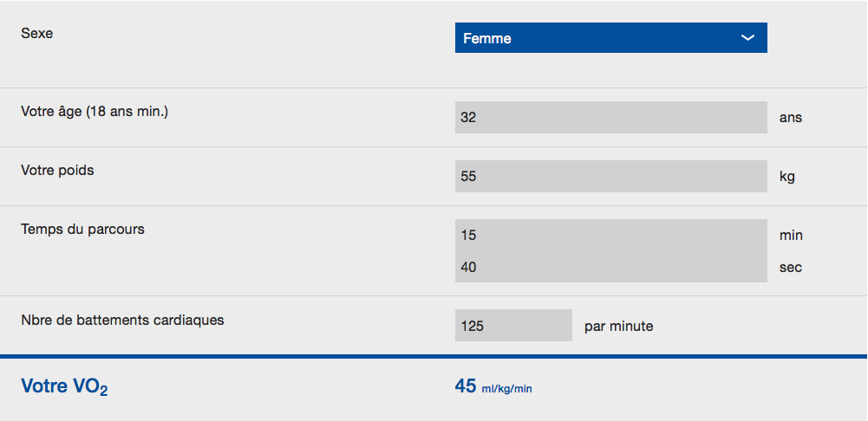This screenshot has height=421, width=868.
Task: Click the Sexe label
Action: (37, 33)
